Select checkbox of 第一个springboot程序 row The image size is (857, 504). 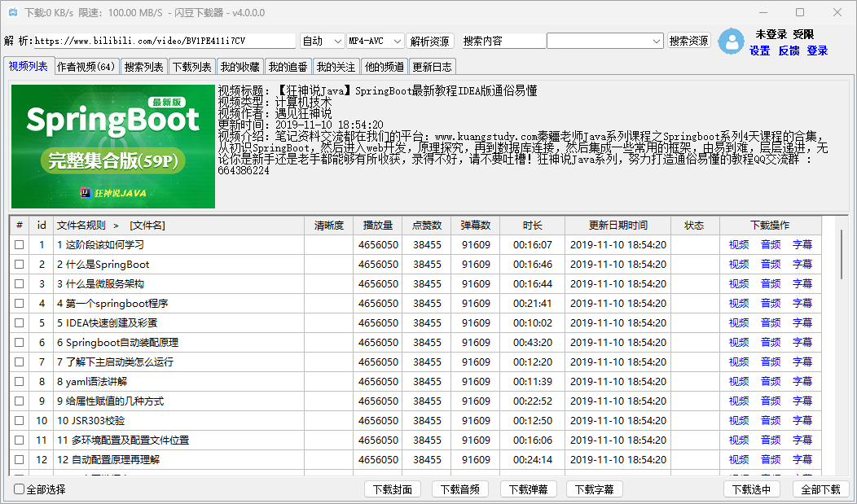tap(19, 303)
